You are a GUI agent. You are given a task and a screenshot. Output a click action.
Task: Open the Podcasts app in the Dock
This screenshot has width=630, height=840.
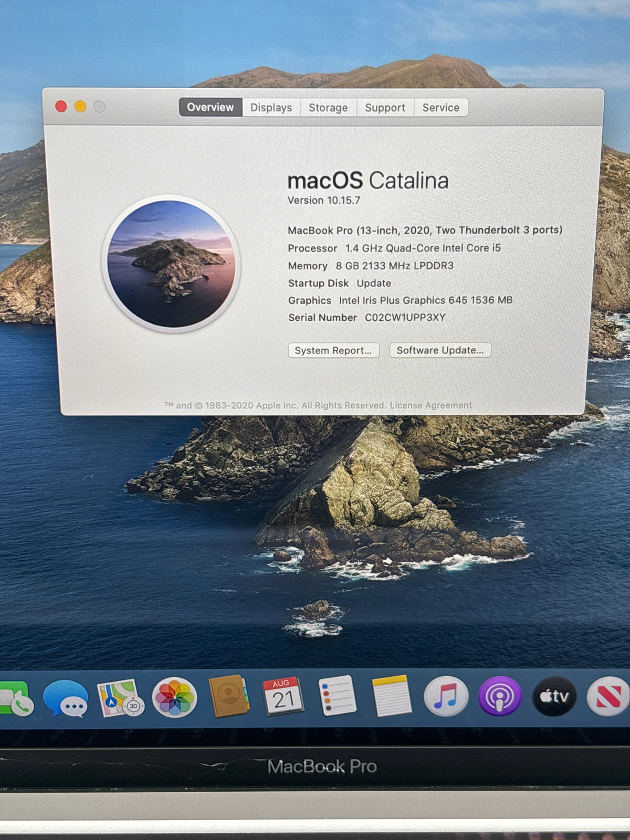point(500,697)
